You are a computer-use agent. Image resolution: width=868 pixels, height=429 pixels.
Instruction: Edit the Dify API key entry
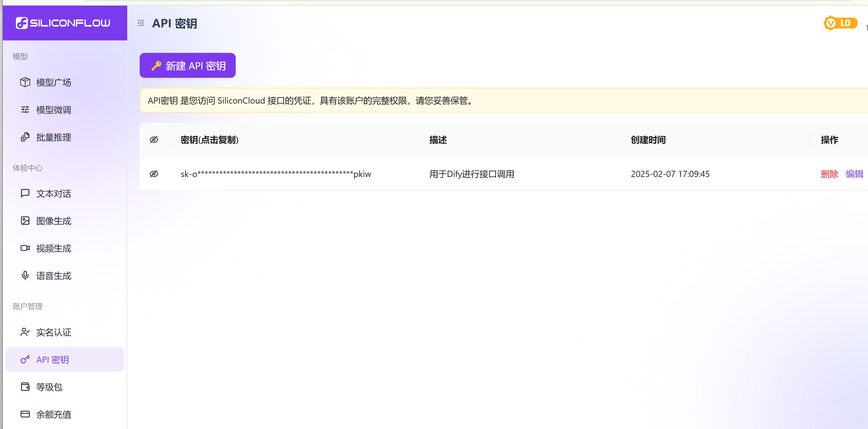point(854,174)
